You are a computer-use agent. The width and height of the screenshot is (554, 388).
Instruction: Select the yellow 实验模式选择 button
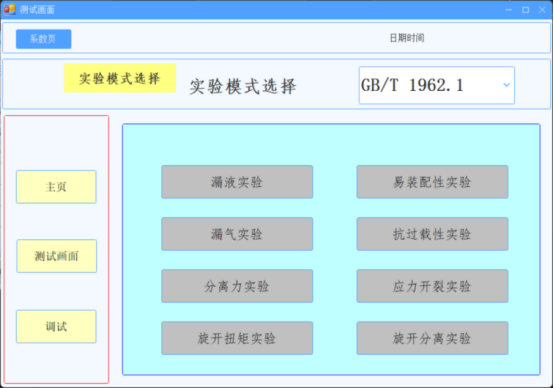[120, 78]
